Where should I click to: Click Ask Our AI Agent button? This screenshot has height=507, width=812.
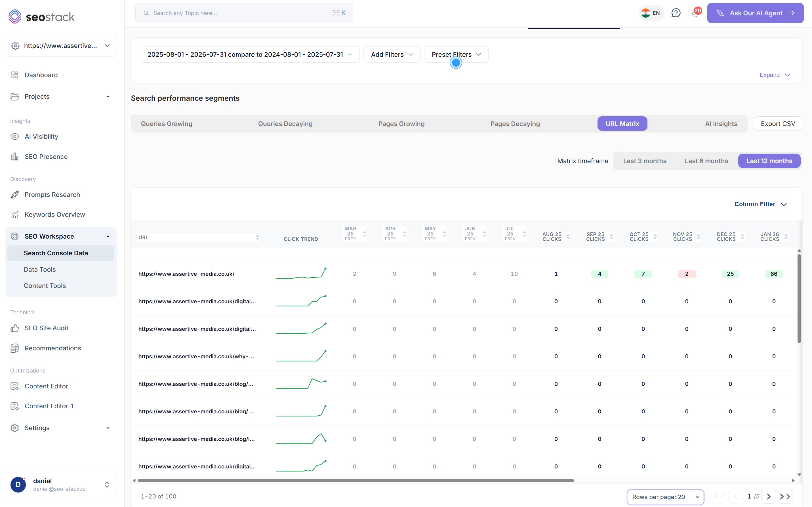pyautogui.click(x=755, y=13)
